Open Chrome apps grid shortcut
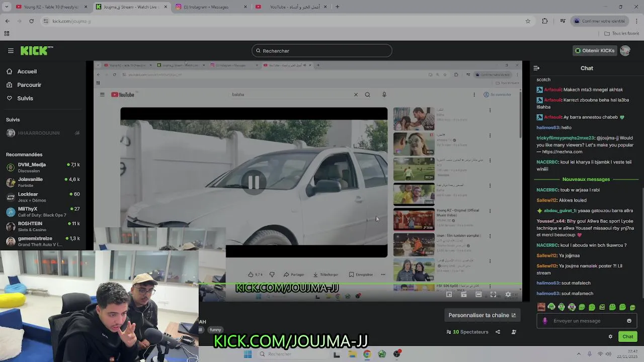This screenshot has width=644, height=362. coord(7,34)
